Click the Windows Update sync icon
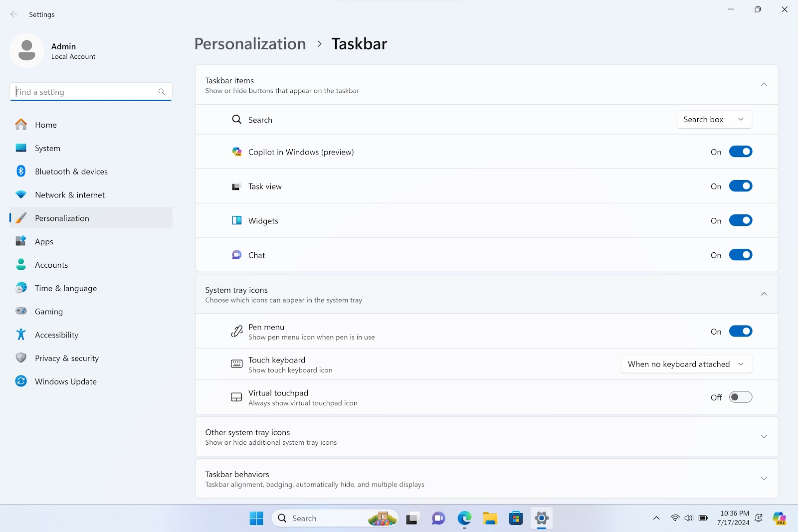Viewport: 798px width, 532px height. [21, 381]
